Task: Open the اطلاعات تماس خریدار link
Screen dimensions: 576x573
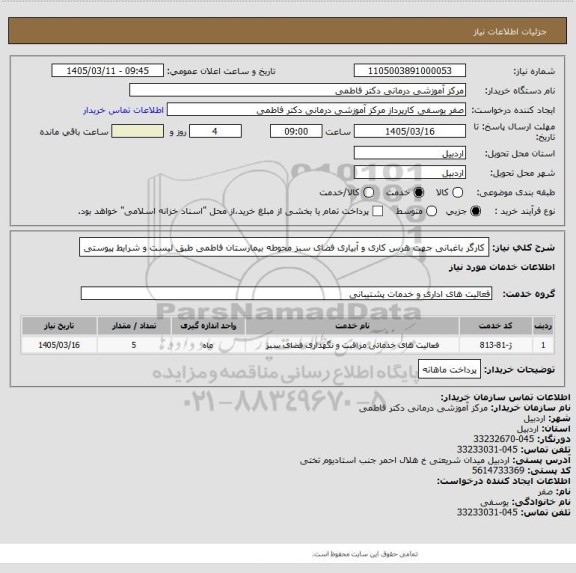Action: pyautogui.click(x=123, y=110)
